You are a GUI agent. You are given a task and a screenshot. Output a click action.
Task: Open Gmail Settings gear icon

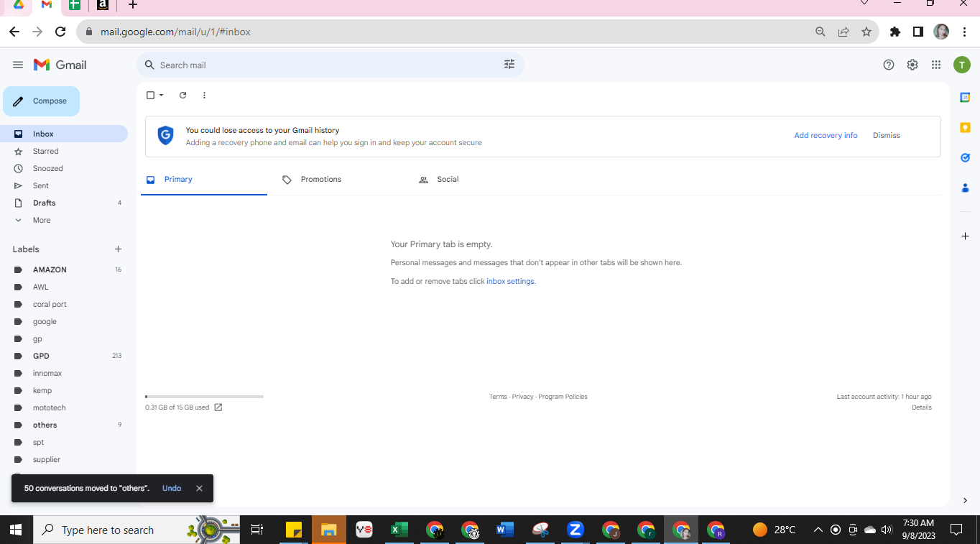pyautogui.click(x=912, y=65)
